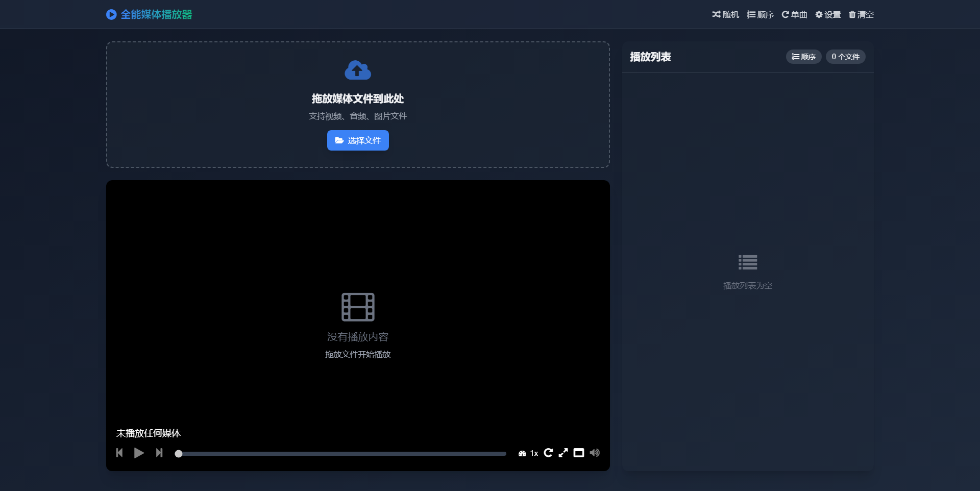Click the playback progress bar
Screen dimensions: 980x491
coord(341,453)
